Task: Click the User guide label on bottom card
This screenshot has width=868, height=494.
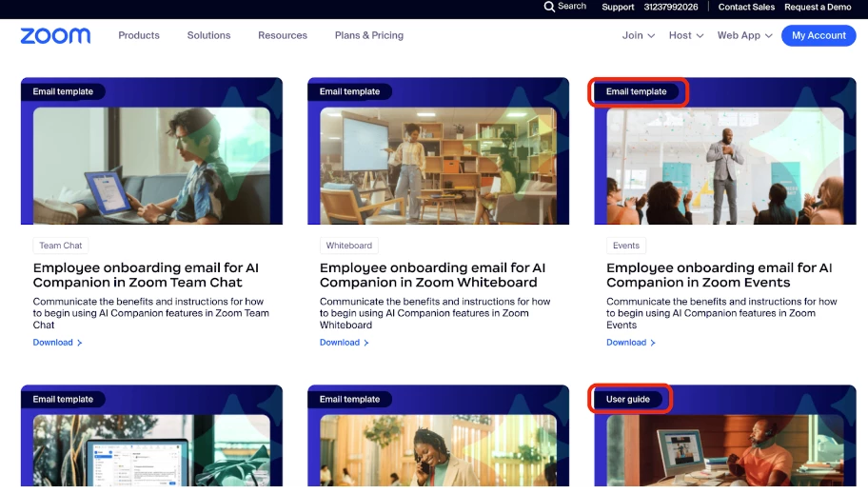Action: pyautogui.click(x=628, y=400)
